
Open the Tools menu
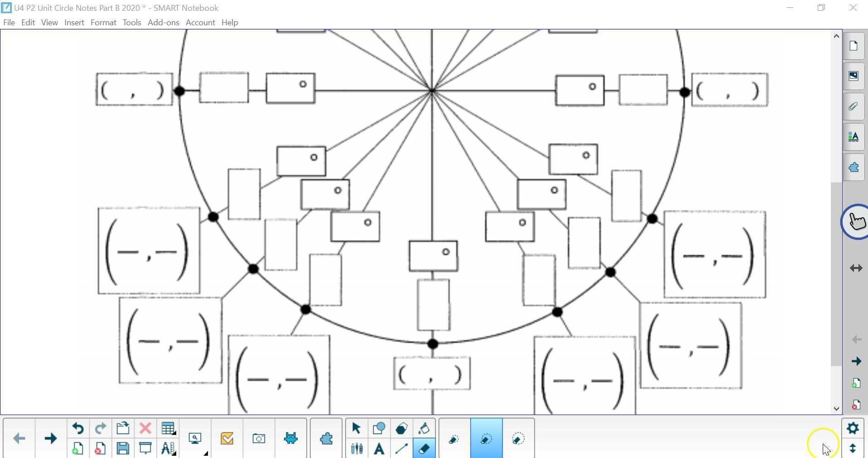[x=131, y=22]
